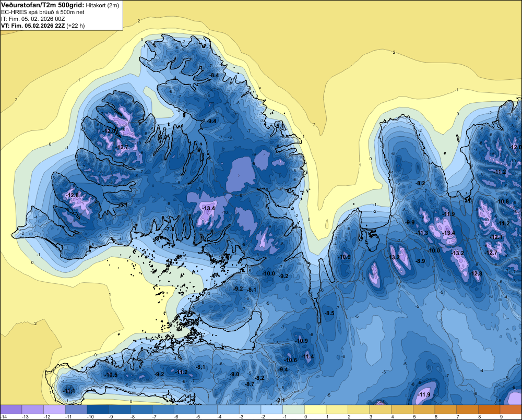
Task: Click the -10.6 temperature label
Action: tap(290, 360)
